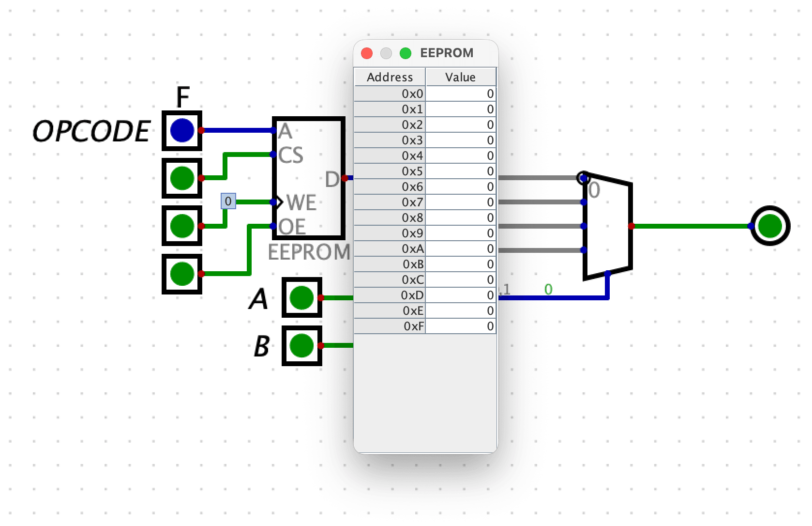Maximize the EEPROM window with green button
The height and width of the screenshot is (526, 812).
pyautogui.click(x=406, y=53)
